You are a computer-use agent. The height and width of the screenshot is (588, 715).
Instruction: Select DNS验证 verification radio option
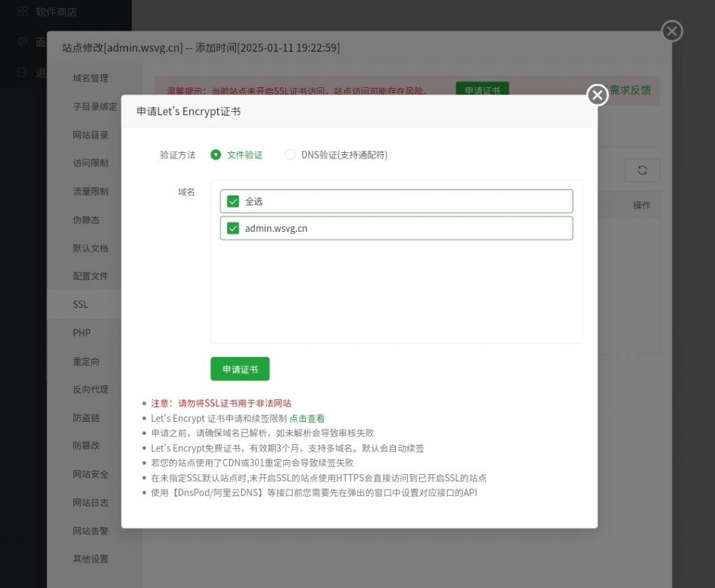tap(290, 155)
